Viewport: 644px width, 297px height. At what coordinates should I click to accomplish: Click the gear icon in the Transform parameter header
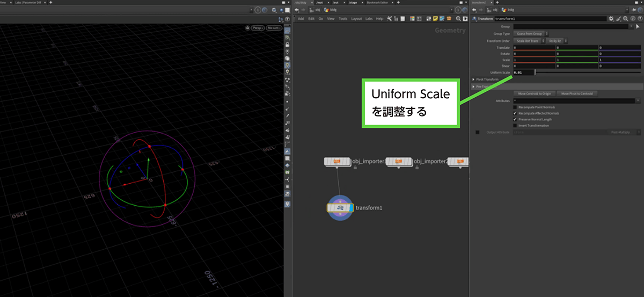pos(611,19)
